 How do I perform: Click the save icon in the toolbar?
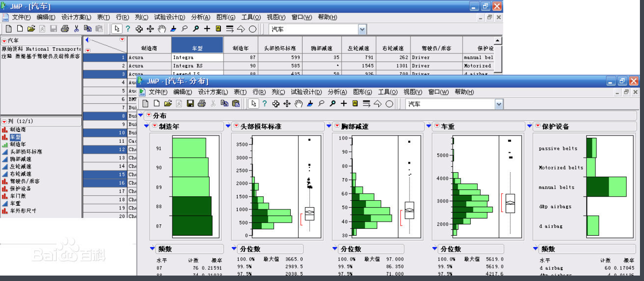[190, 104]
